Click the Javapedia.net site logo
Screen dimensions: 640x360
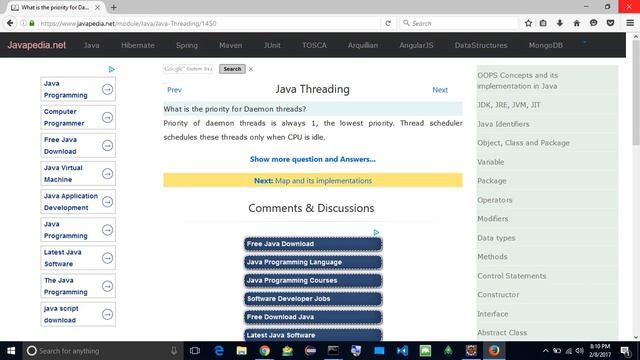click(x=36, y=45)
